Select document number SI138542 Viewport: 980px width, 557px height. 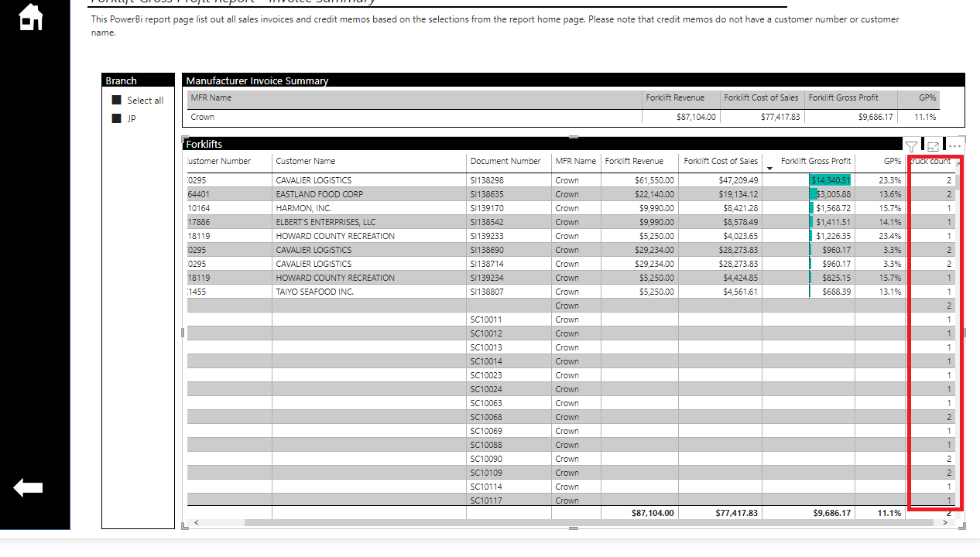point(486,222)
